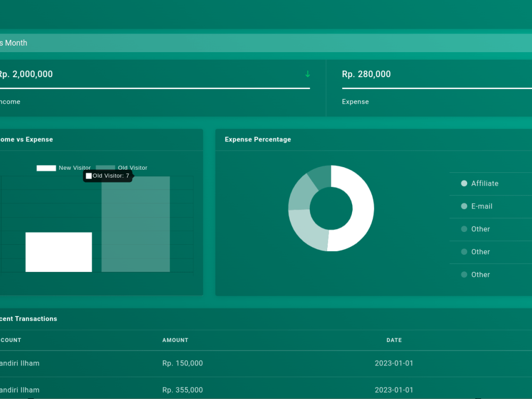This screenshot has width=532, height=399.
Task: Open the This Month period selector
Action: (13, 43)
